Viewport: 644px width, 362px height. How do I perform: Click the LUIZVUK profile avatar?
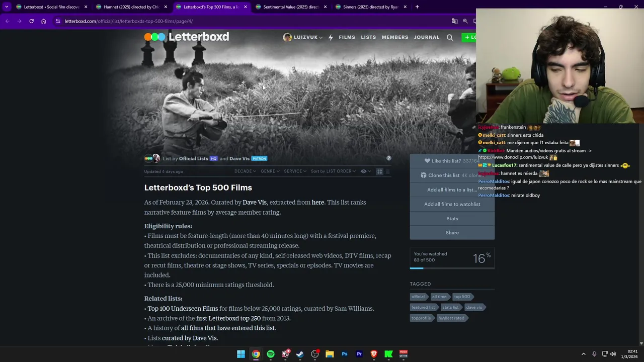pos(287,37)
